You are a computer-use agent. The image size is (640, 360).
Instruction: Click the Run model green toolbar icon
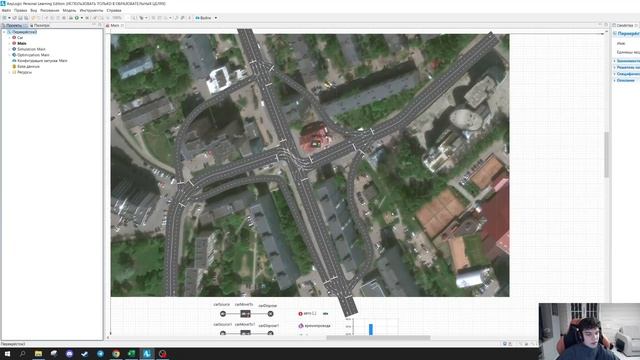(x=77, y=18)
